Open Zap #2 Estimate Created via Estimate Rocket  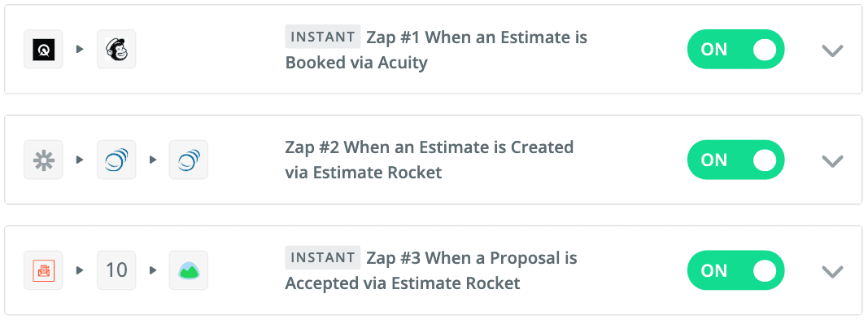429,160
